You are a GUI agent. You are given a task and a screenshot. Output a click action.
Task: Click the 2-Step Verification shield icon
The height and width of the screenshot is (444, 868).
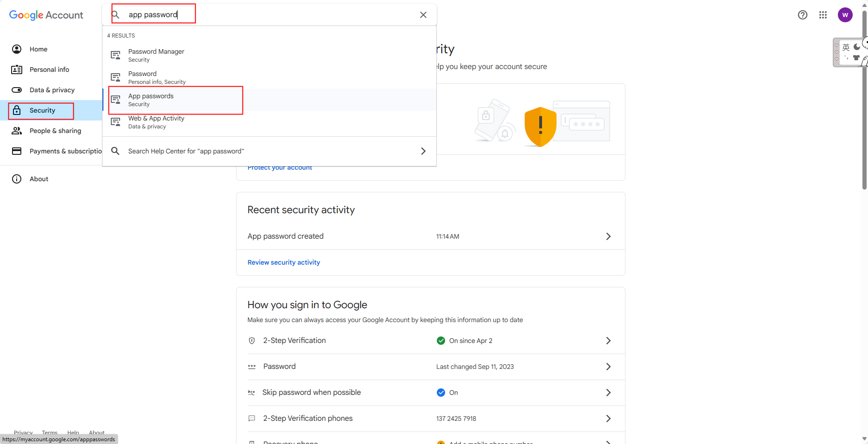coord(252,341)
